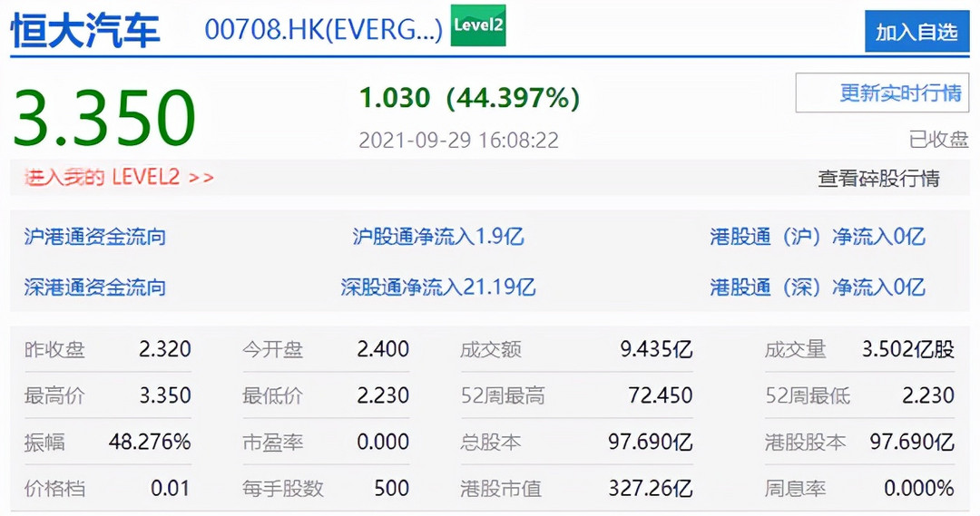
Task: Open the 查看碎股行情 link
Action: click(x=878, y=179)
